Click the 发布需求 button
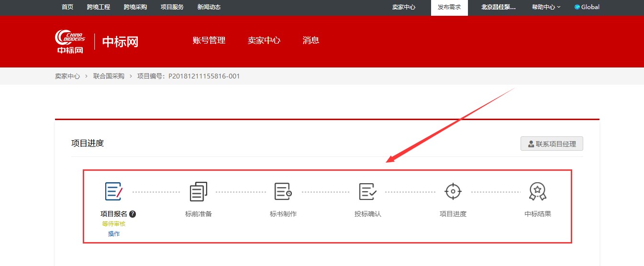Screen dimensions: 644x266 point(449,8)
